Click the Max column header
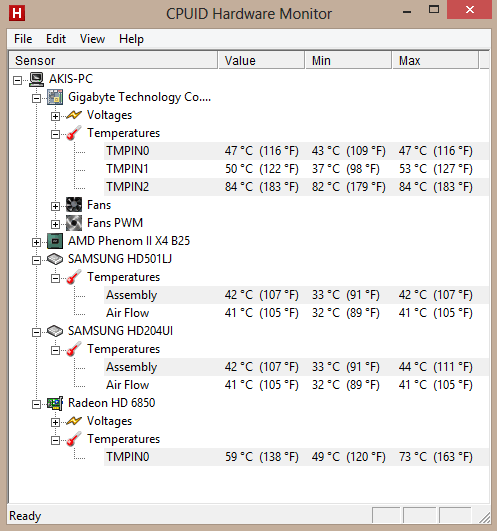This screenshot has width=497, height=531. pyautogui.click(x=435, y=60)
